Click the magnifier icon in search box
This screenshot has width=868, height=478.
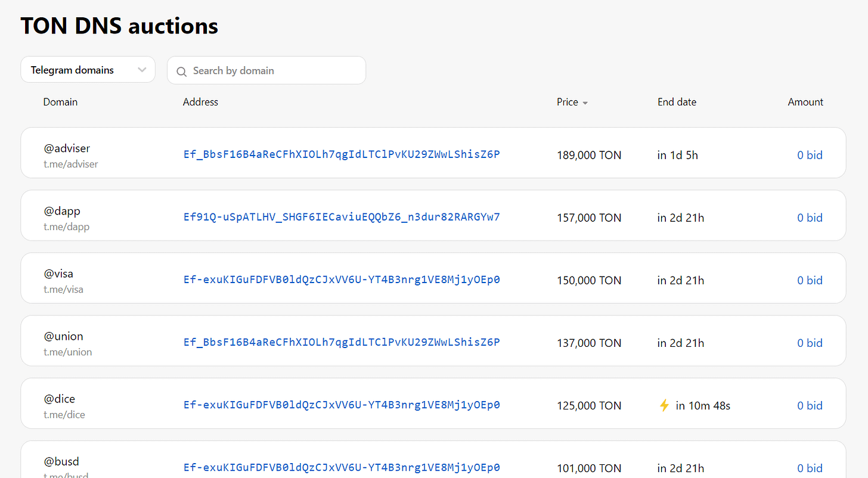pyautogui.click(x=182, y=71)
